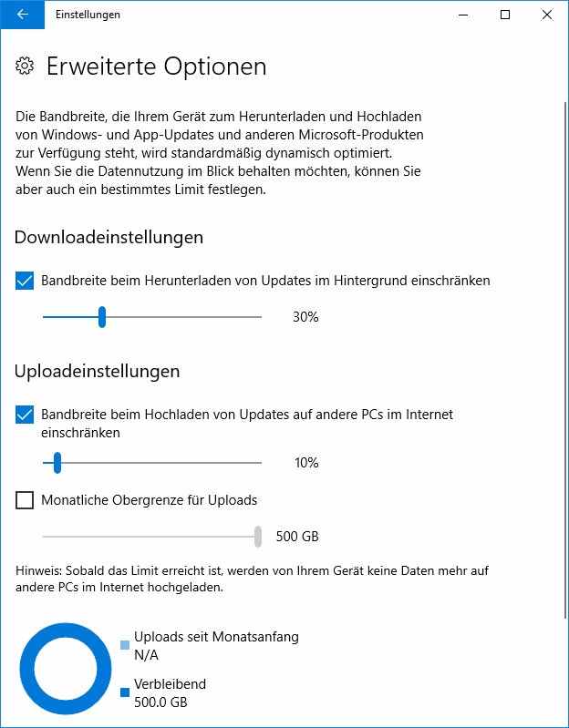Click the dark blue Verbleibend legend swatch
The image size is (569, 728).
click(x=125, y=692)
